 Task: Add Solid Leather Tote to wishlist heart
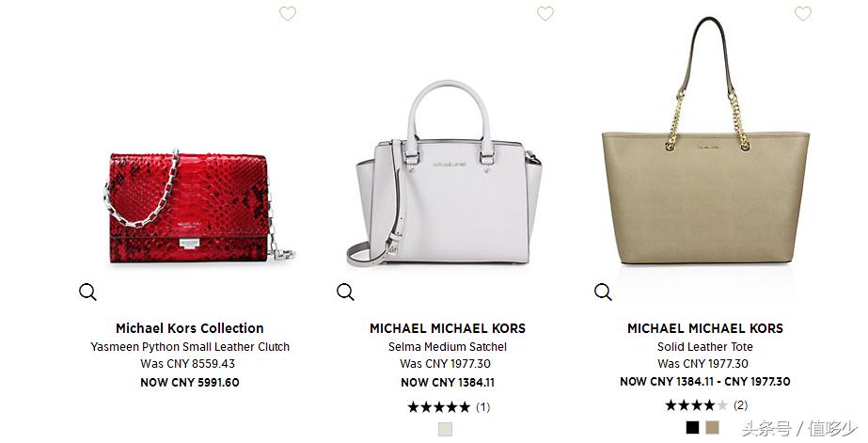pyautogui.click(x=803, y=13)
